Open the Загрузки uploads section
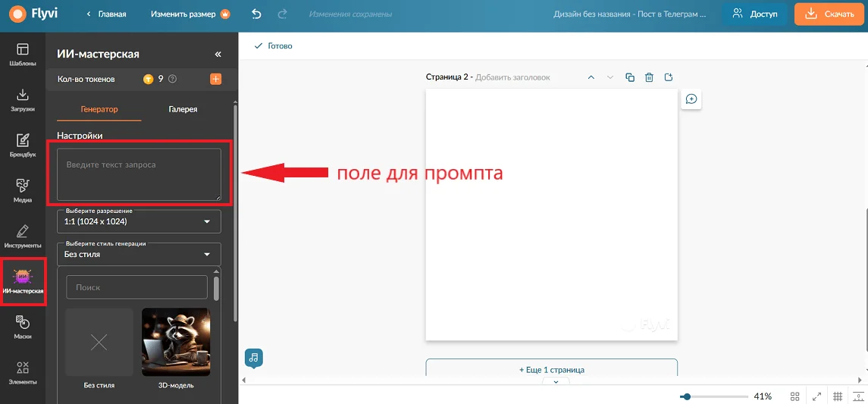The height and width of the screenshot is (404, 868). [23, 99]
